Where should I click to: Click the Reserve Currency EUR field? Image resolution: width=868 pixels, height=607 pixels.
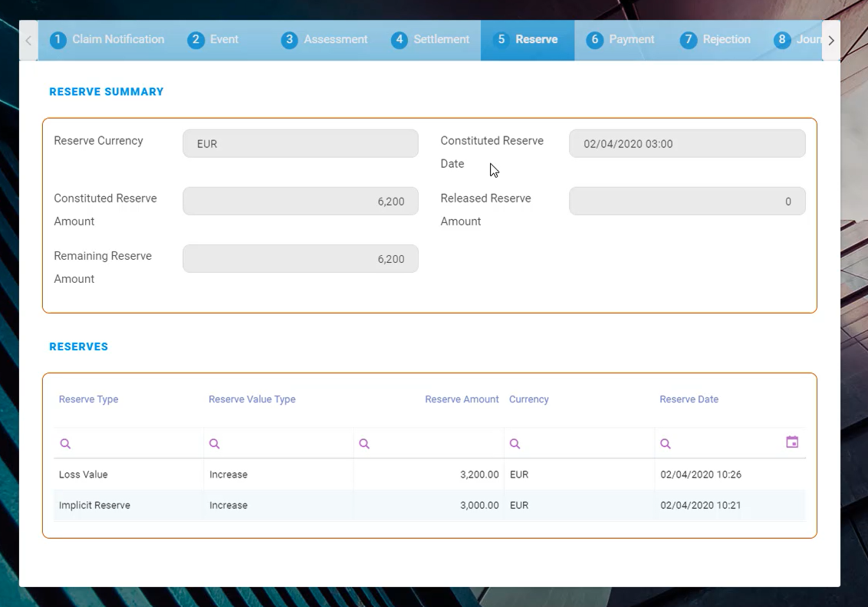[x=301, y=144]
